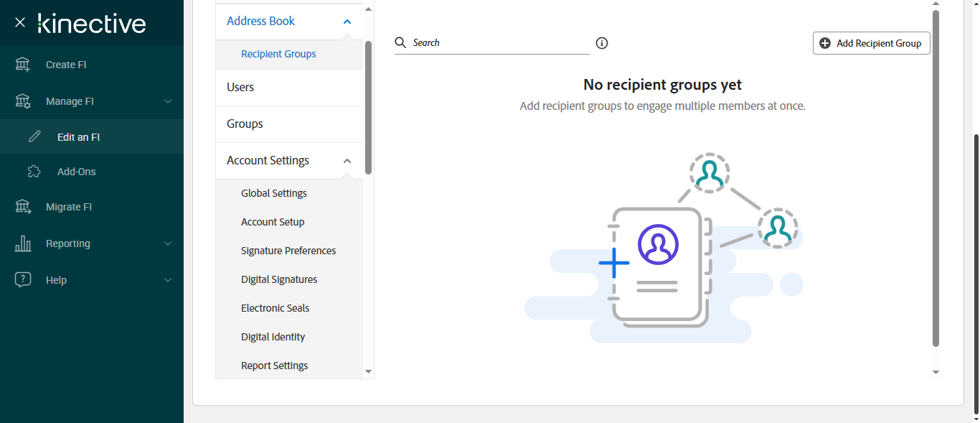
Task: Click the Add-Ons puzzle piece icon
Action: click(x=34, y=172)
